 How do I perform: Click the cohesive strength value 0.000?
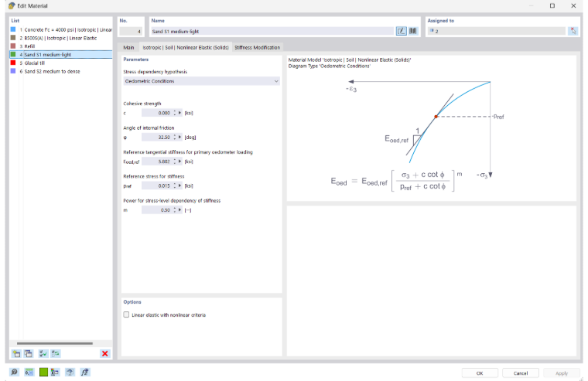[x=157, y=113]
